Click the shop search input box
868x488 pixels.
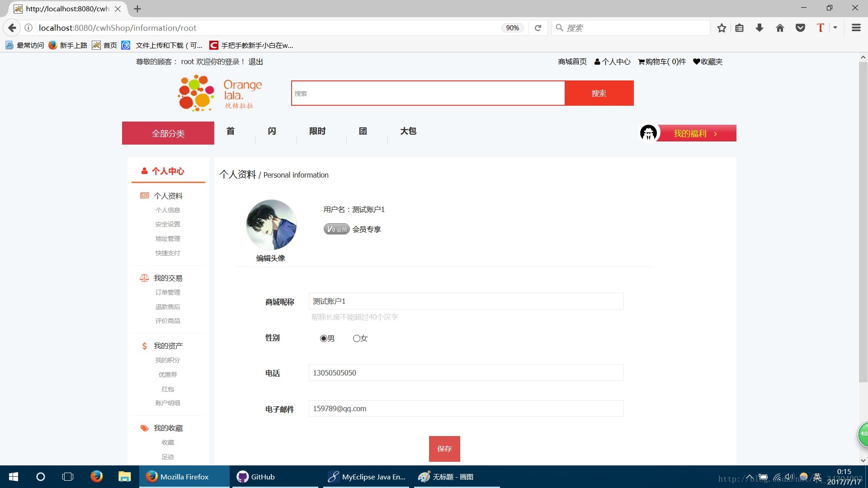[428, 93]
